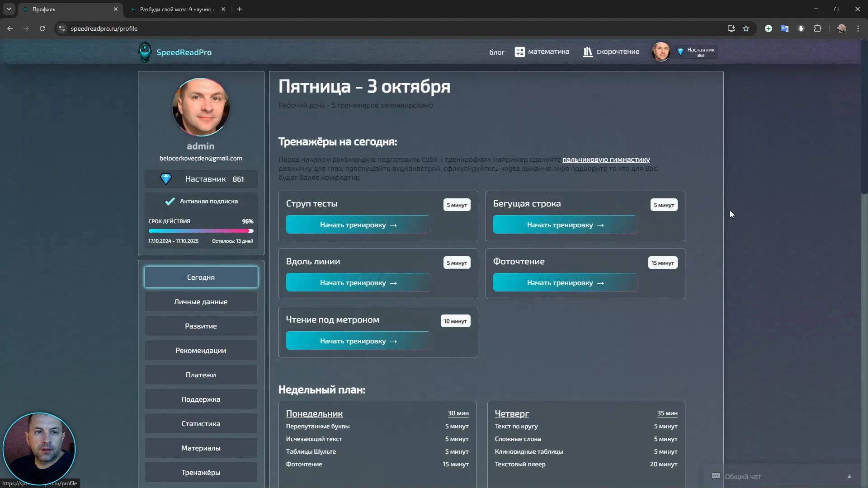The image size is (868, 488).
Task: Click the page vertical scrollbar
Action: (864, 117)
